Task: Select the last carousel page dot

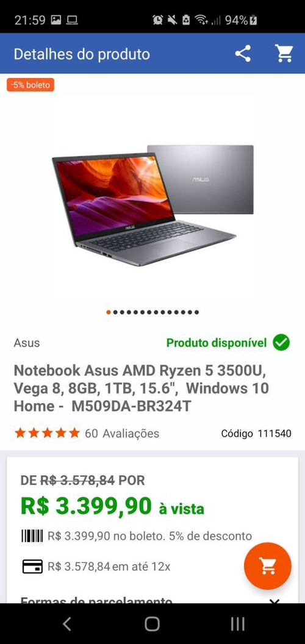Action: pyautogui.click(x=196, y=312)
